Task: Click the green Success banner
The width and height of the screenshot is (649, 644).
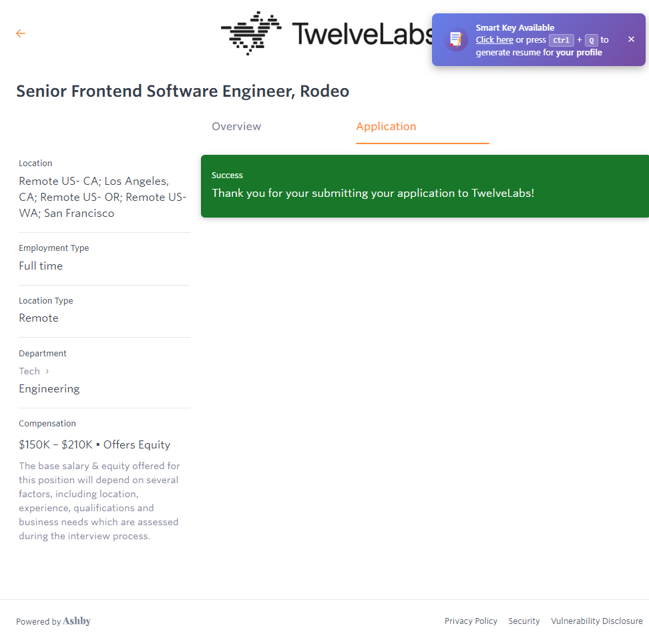Action: tap(425, 186)
